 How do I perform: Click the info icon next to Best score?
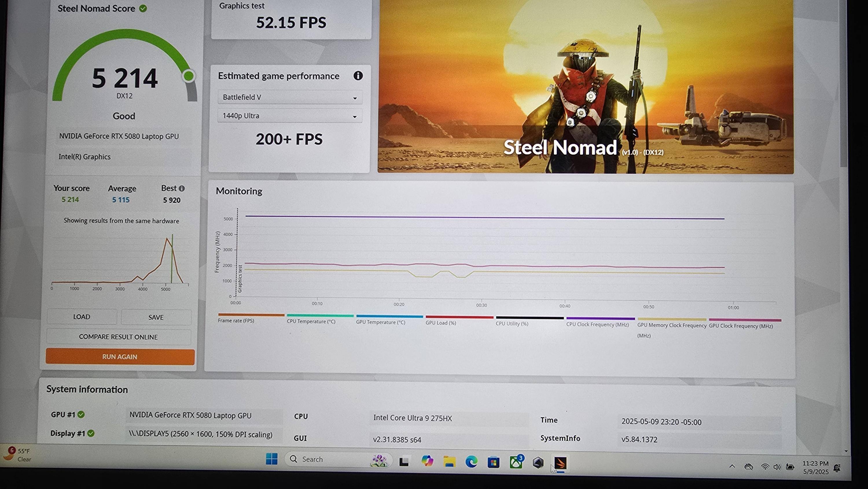point(182,188)
